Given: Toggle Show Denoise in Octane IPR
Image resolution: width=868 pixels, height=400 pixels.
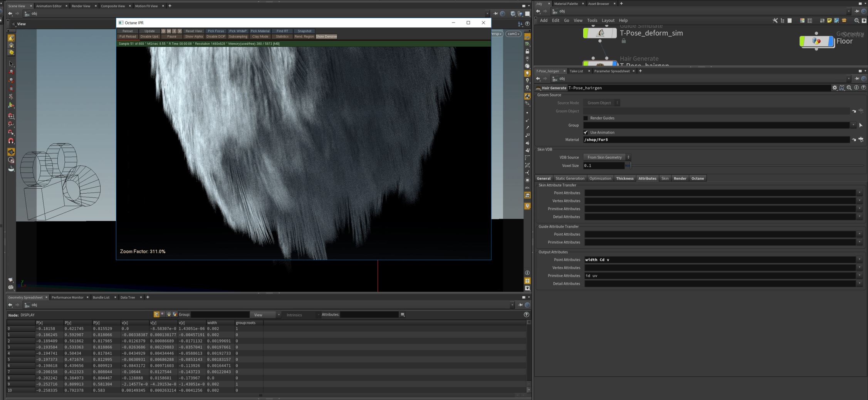Looking at the screenshot, I should (x=326, y=37).
